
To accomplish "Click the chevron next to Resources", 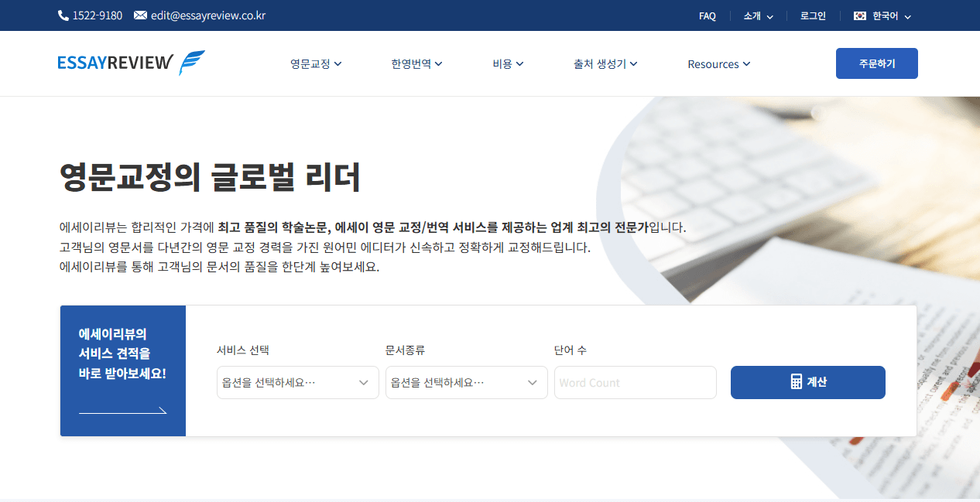I will point(746,65).
